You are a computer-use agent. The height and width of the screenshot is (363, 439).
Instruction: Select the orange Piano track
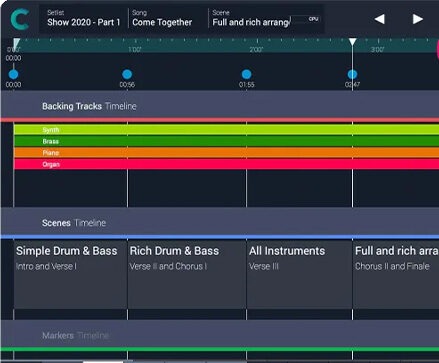pos(226,153)
